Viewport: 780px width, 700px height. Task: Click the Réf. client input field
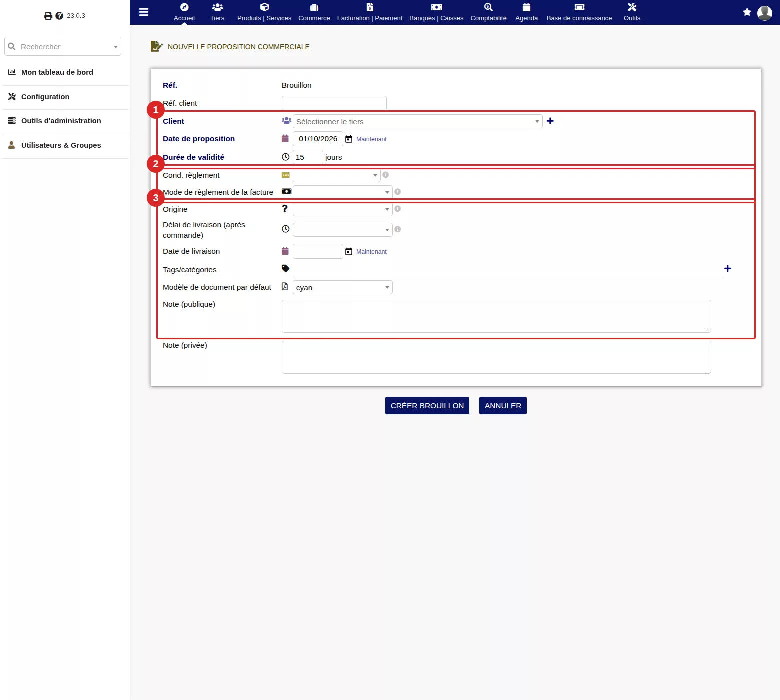pos(334,103)
